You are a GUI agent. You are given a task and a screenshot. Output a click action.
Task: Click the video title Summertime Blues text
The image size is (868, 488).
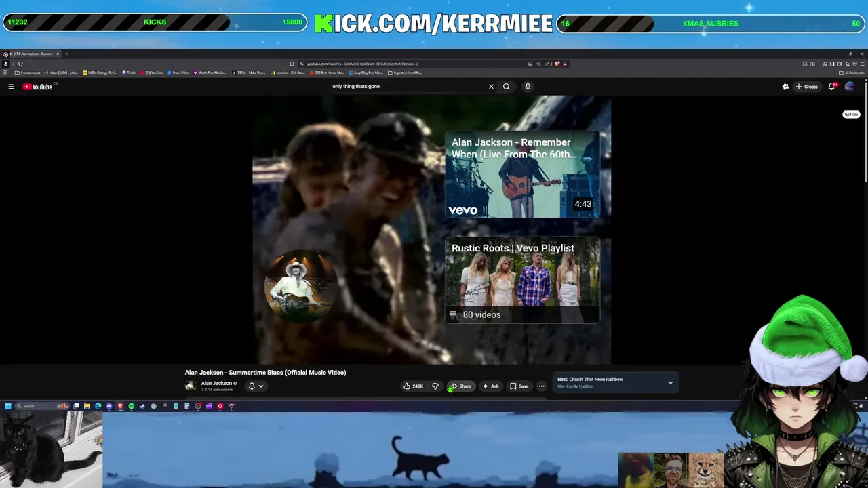pyautogui.click(x=265, y=373)
